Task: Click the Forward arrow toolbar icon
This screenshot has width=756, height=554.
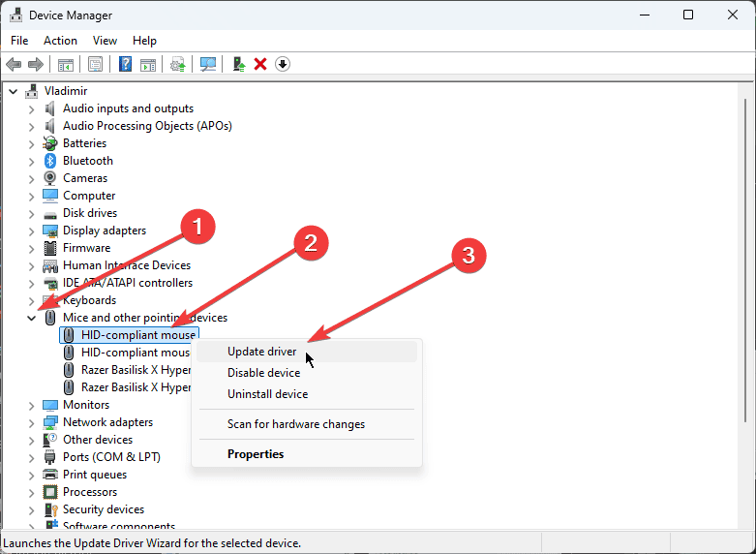Action: [36, 64]
